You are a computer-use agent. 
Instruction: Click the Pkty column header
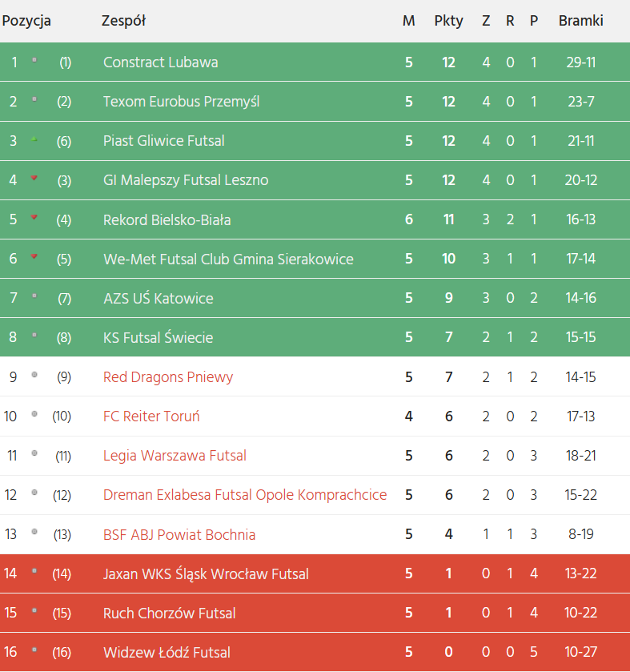pyautogui.click(x=448, y=21)
